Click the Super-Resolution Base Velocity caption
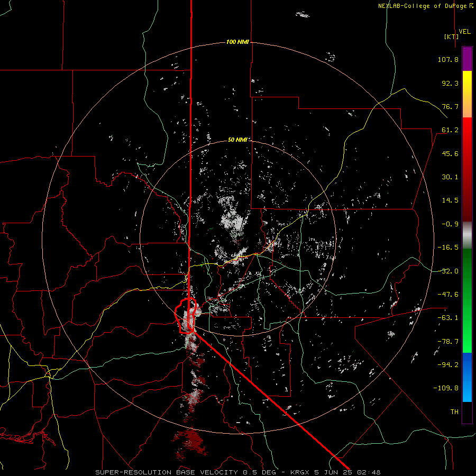This screenshot has height=476, width=476. click(x=237, y=472)
